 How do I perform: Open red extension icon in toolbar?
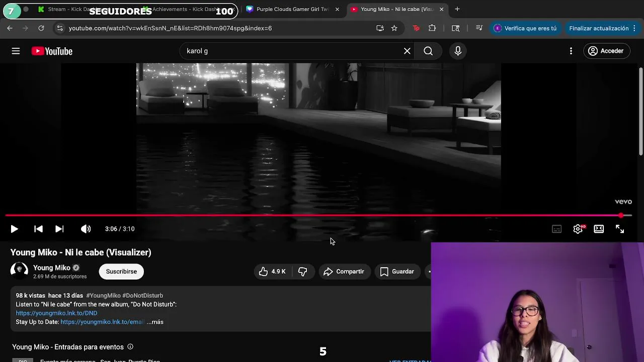pyautogui.click(x=416, y=28)
